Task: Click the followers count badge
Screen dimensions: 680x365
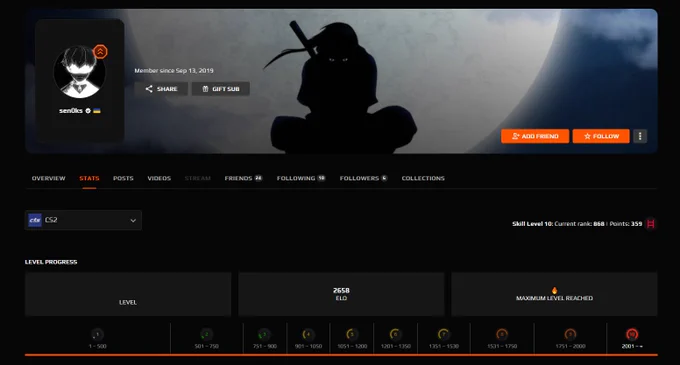Action: point(384,178)
